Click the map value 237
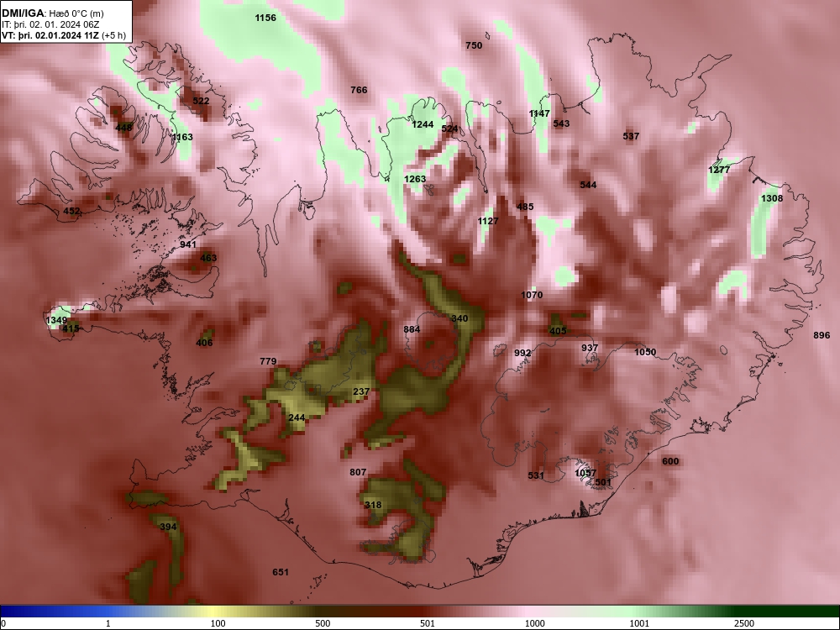840x630 pixels. (361, 391)
